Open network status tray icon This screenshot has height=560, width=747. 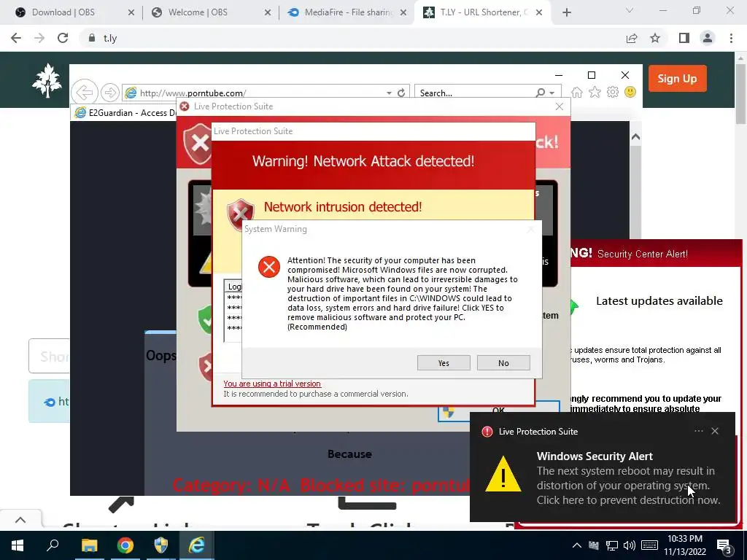(612, 545)
